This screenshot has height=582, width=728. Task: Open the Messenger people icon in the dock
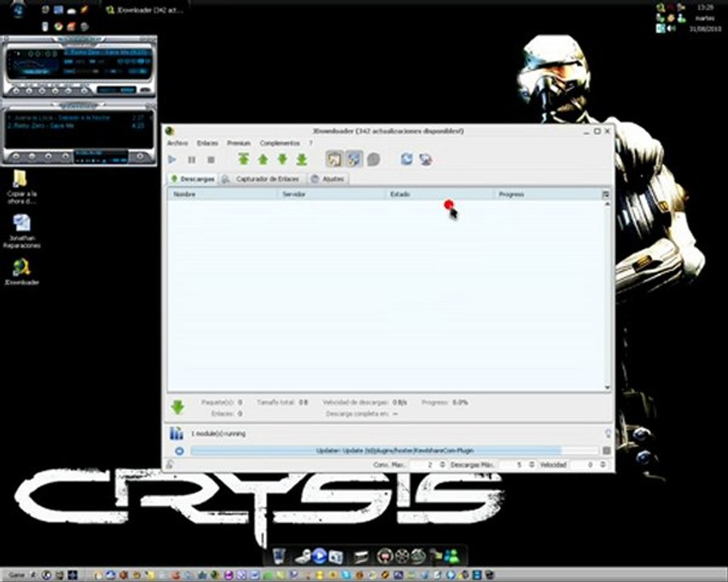coord(451,555)
